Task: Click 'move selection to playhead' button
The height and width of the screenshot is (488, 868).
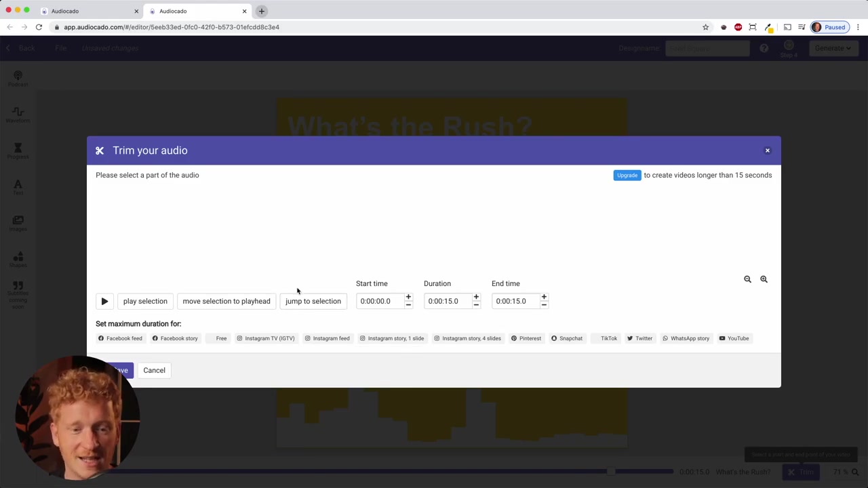Action: pyautogui.click(x=226, y=301)
